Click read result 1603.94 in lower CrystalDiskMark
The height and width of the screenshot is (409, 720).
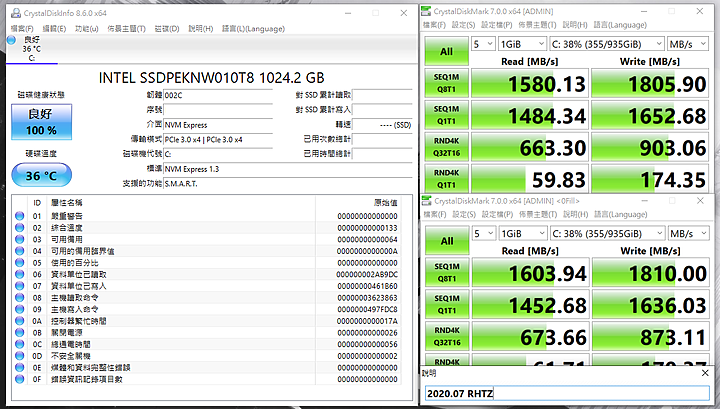(531, 273)
